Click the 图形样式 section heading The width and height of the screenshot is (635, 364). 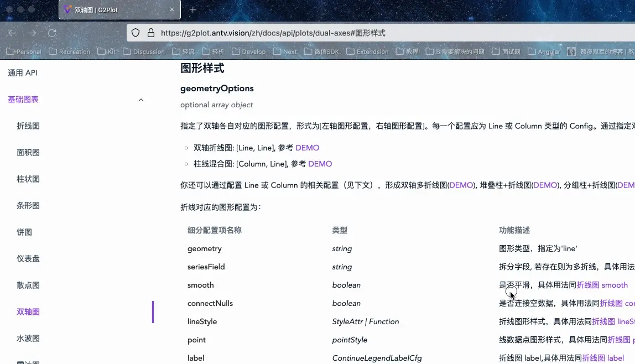202,68
